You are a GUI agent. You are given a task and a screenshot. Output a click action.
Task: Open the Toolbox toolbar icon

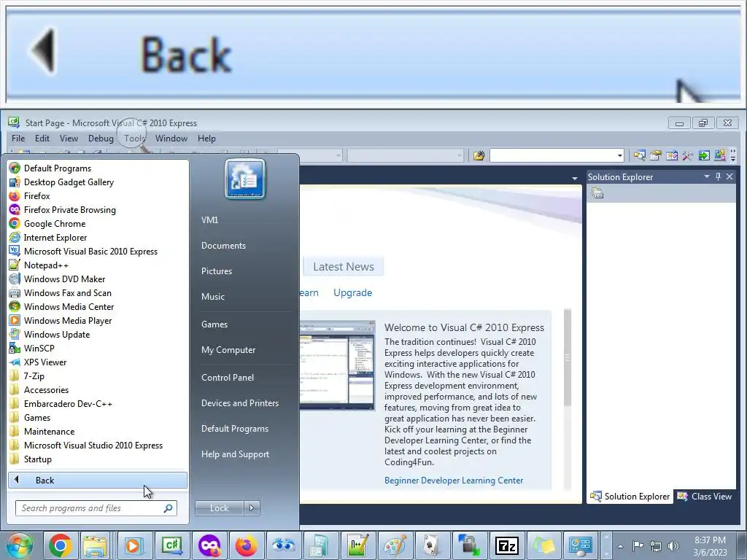tap(687, 155)
